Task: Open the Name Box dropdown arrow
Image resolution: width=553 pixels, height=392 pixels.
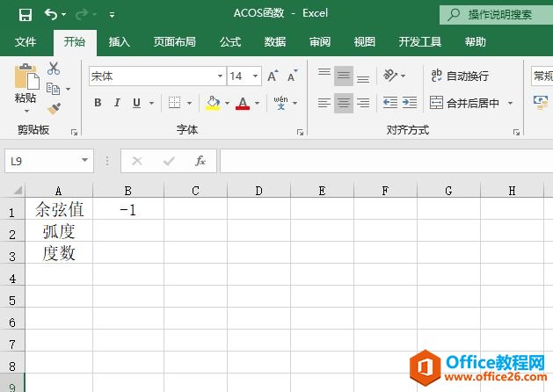Action: click(x=85, y=161)
